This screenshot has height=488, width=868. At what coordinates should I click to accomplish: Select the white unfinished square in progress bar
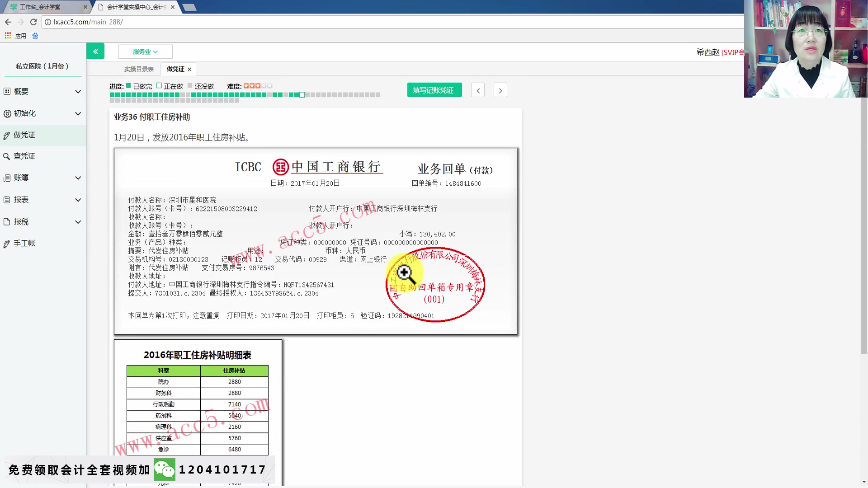pos(302,95)
